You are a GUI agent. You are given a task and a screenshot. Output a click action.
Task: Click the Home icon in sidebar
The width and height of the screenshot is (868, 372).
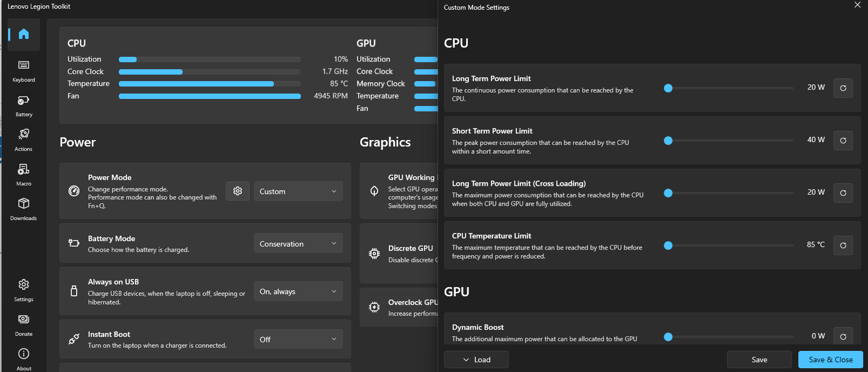tap(24, 35)
